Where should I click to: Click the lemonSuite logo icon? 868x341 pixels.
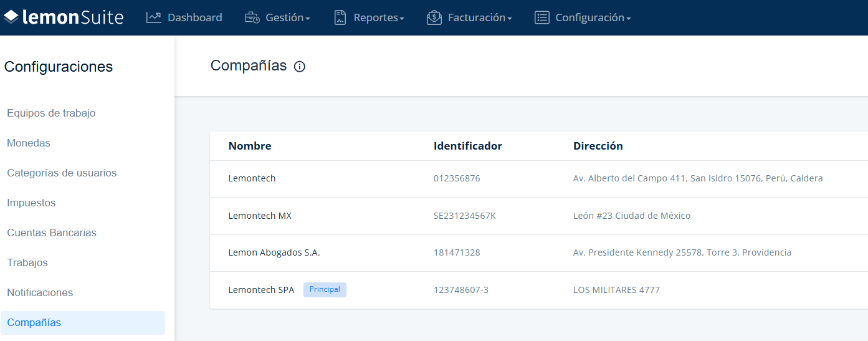[11, 17]
